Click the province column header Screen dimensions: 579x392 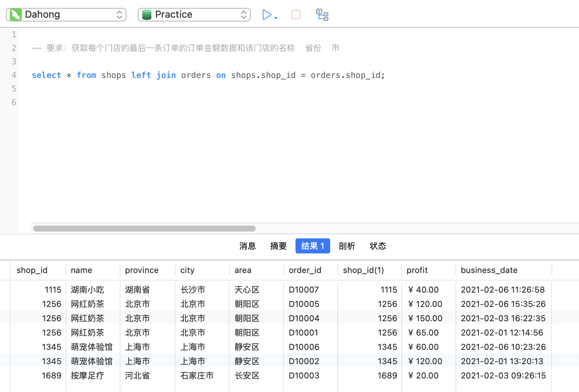point(148,270)
